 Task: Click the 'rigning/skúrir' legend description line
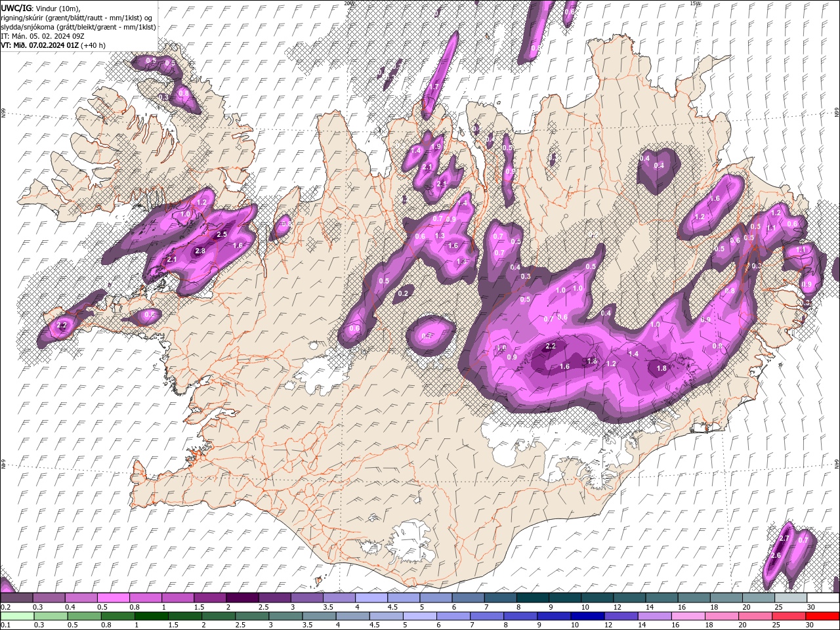[77, 17]
